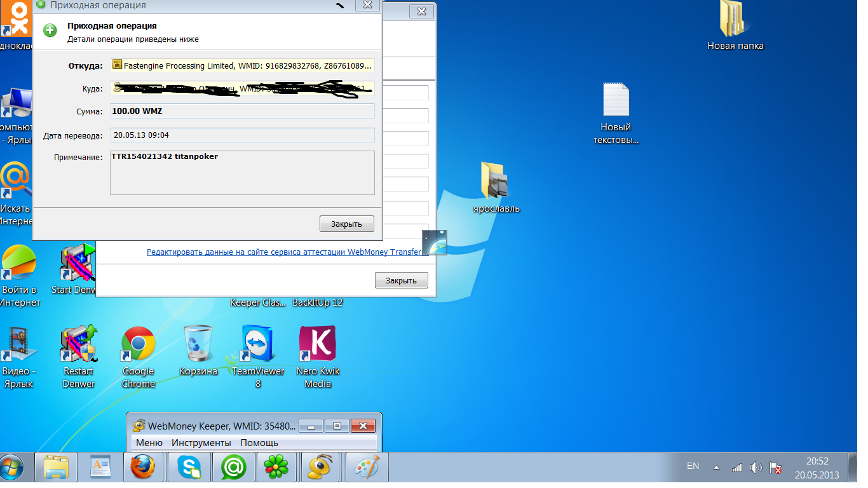This screenshot has height=488, width=868.
Task: Select the Войти в Интернет shortcut
Action: 19,276
